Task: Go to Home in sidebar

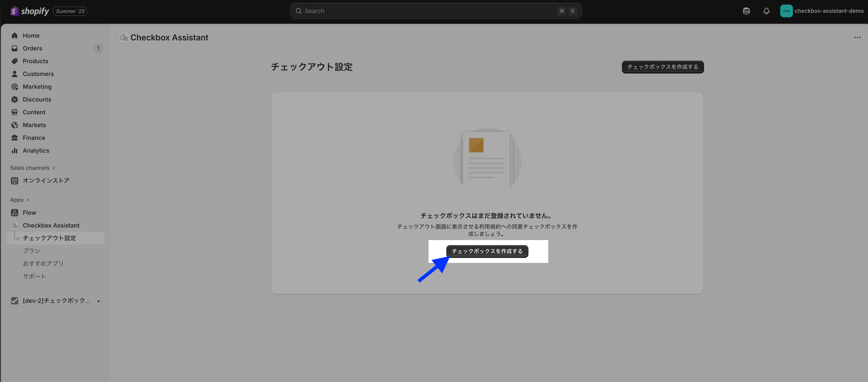Action: [x=31, y=35]
